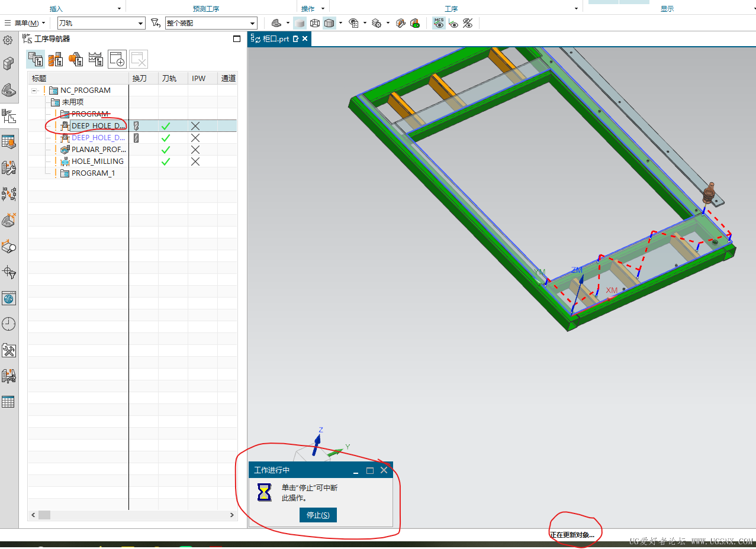
Task: Select the PLANAR_PROF operation in tree
Action: [98, 150]
